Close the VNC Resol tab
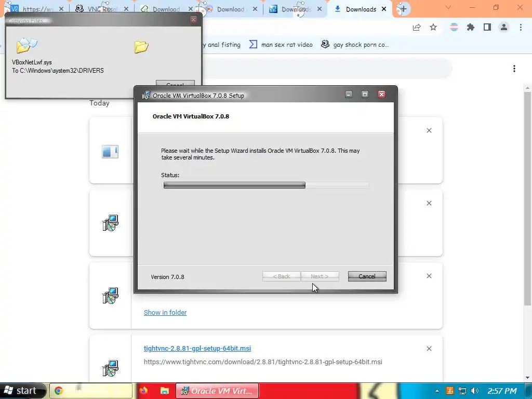Viewport: 532px width, 399px height. [x=126, y=9]
